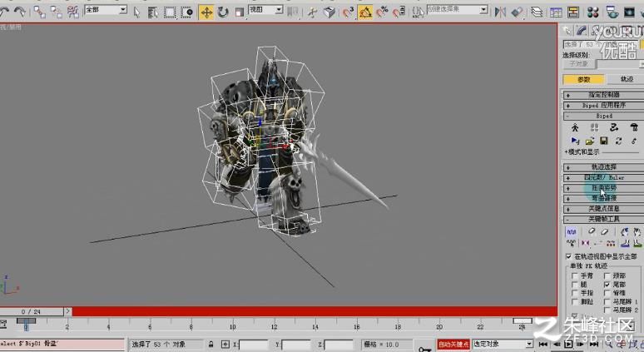
Task: Enable Biped Figure Mode
Action: (575, 128)
